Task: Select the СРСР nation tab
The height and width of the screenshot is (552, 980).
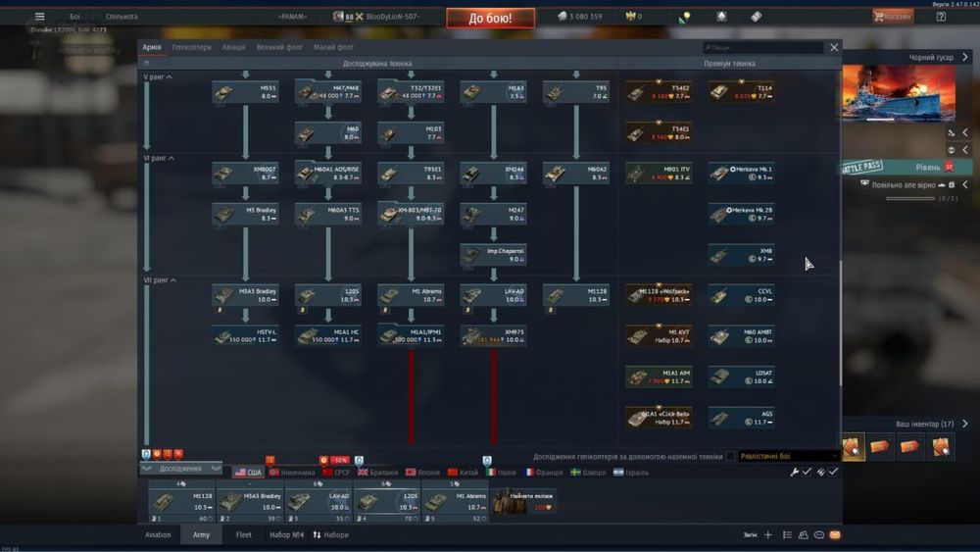Action: coord(336,473)
